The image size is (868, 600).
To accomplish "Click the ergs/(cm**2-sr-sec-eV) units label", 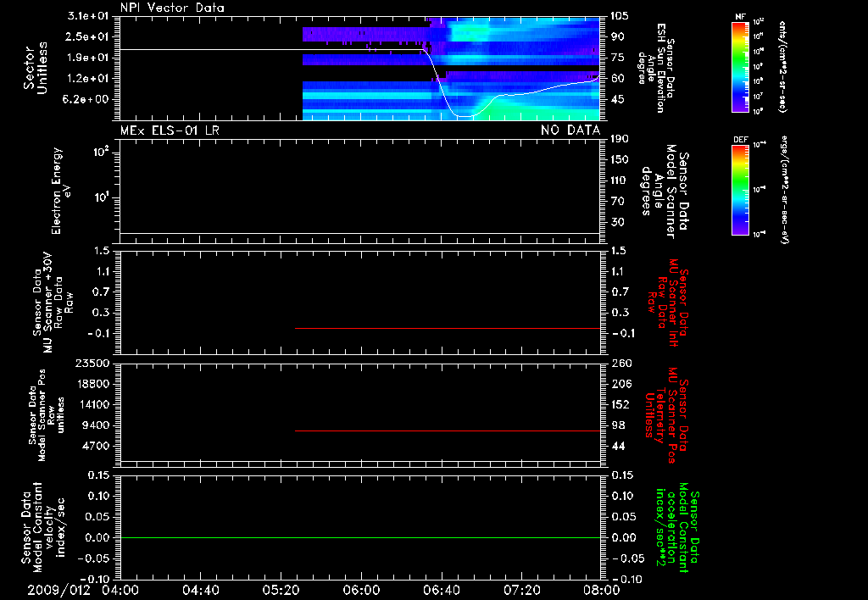I will (x=784, y=190).
